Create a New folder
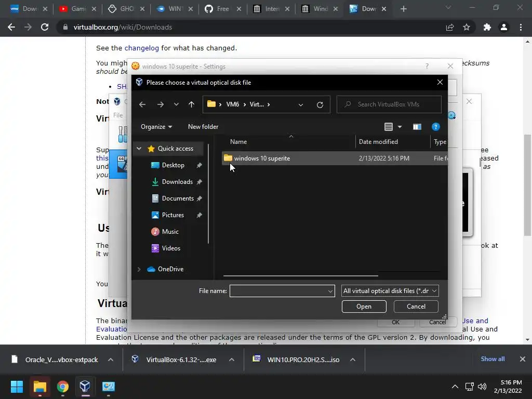This screenshot has width=532, height=399. [203, 127]
